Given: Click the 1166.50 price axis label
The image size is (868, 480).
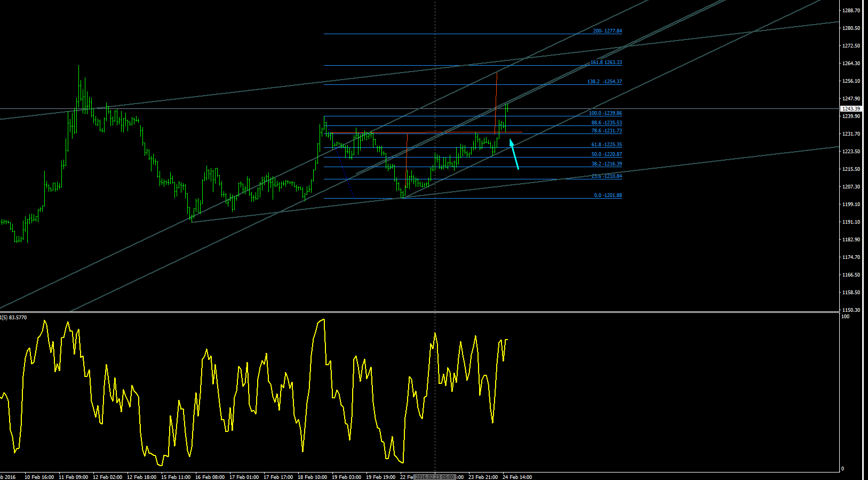Looking at the screenshot, I should coord(851,275).
